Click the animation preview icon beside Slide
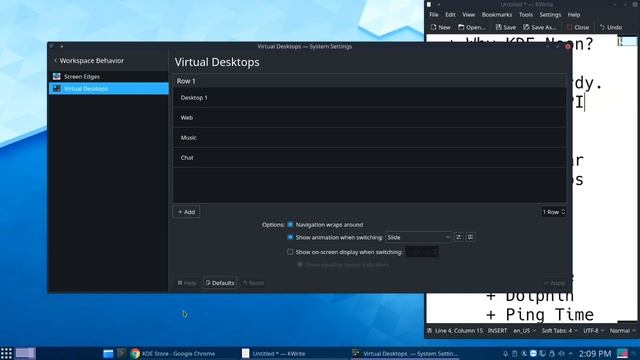Image resolution: width=640 pixels, height=360 pixels. coord(470,237)
